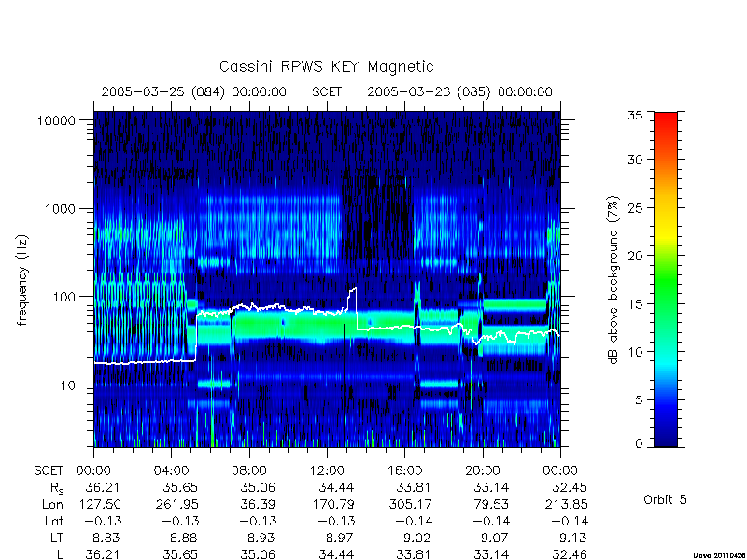747x560 pixels.
Task: Click the longitude value 261.95
Action: 178,504
